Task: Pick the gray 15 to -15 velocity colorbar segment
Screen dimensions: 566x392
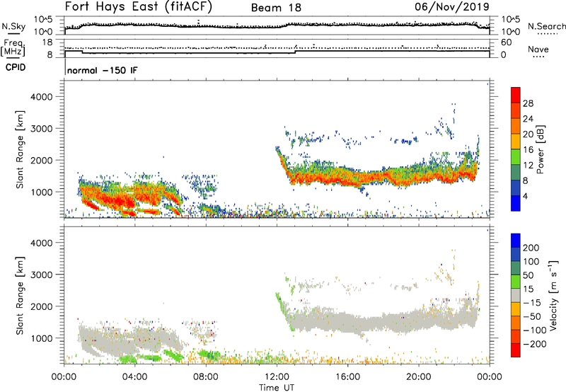Action: coord(516,295)
